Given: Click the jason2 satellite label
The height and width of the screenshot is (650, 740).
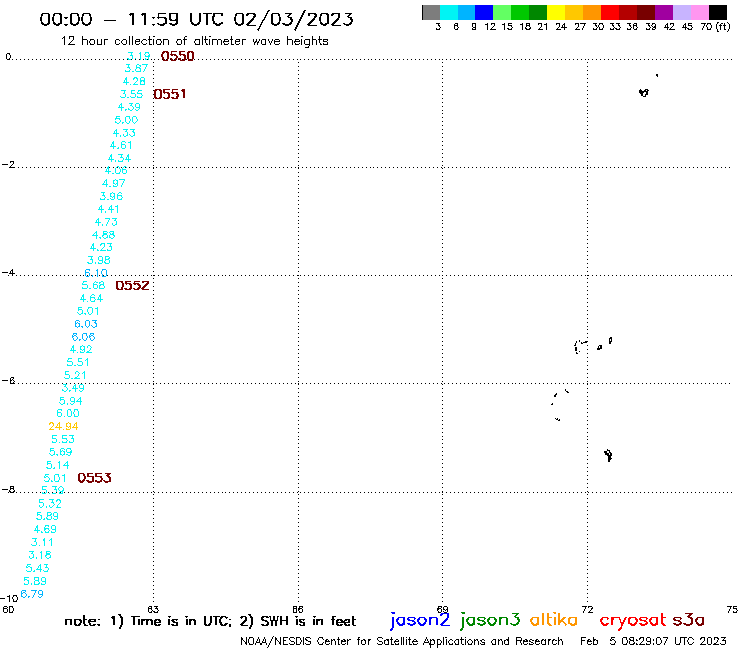Looking at the screenshot, I should 420,621.
